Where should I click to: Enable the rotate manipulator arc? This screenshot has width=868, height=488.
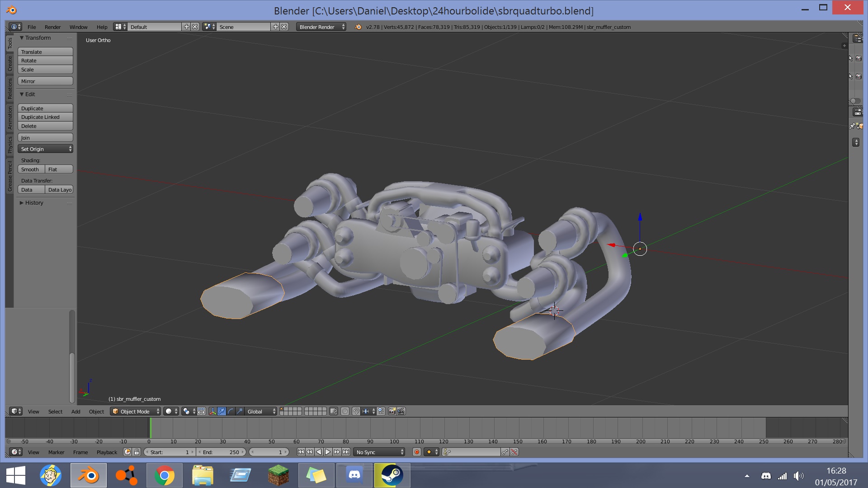click(231, 411)
